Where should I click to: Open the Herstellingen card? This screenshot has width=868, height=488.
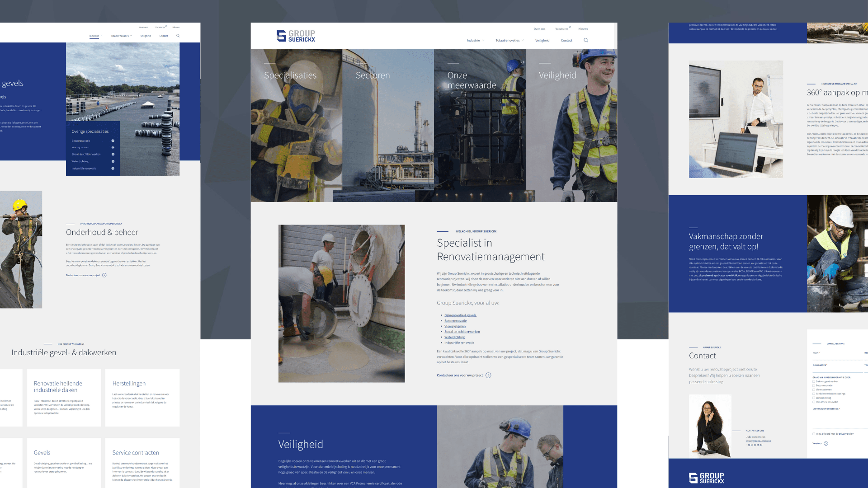point(142,398)
